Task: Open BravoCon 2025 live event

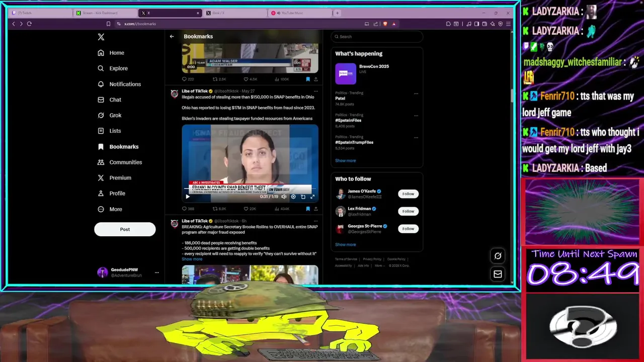Action: point(377,74)
